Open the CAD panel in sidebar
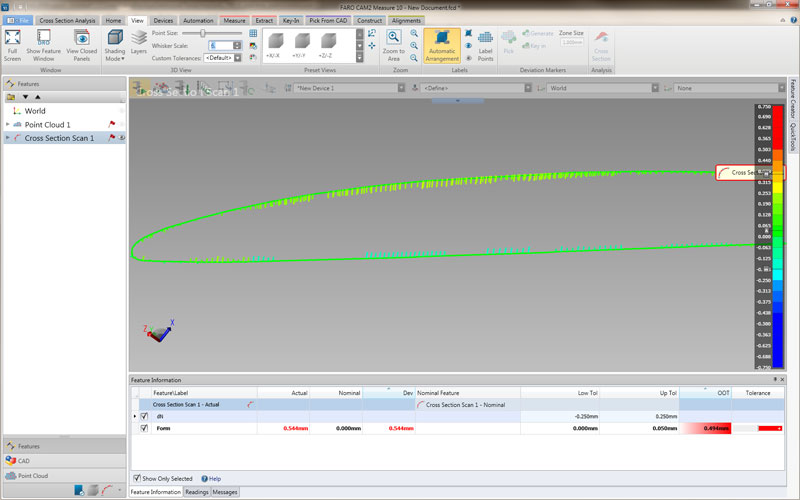The width and height of the screenshot is (800, 500). coord(23,461)
